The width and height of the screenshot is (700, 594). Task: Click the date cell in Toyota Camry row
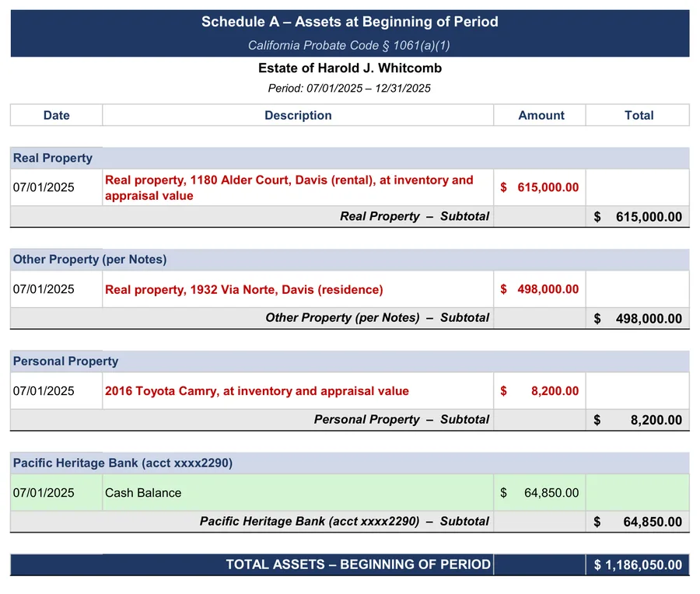click(56, 391)
